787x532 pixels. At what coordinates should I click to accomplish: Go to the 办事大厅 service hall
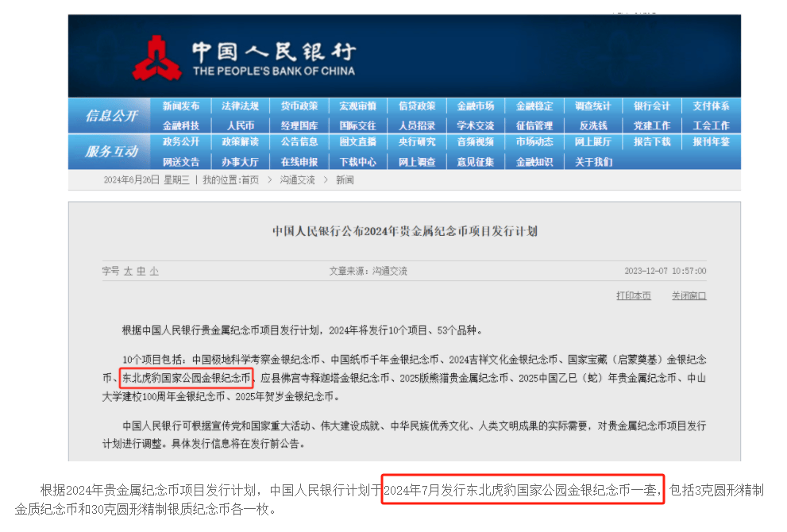point(241,162)
